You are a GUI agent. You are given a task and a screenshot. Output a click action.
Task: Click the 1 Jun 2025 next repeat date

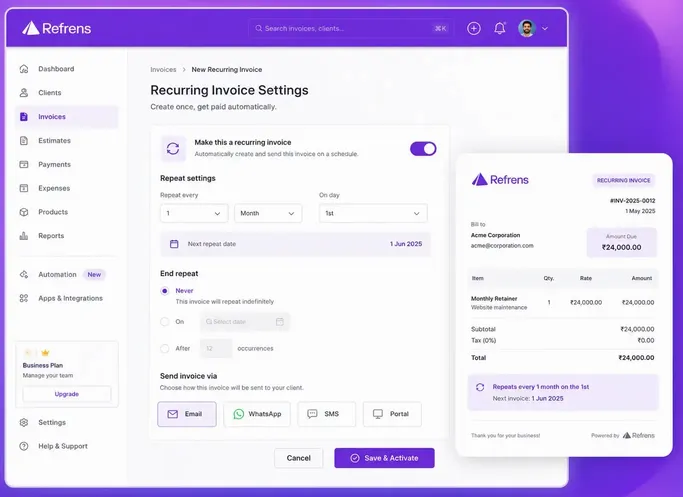pyautogui.click(x=406, y=244)
